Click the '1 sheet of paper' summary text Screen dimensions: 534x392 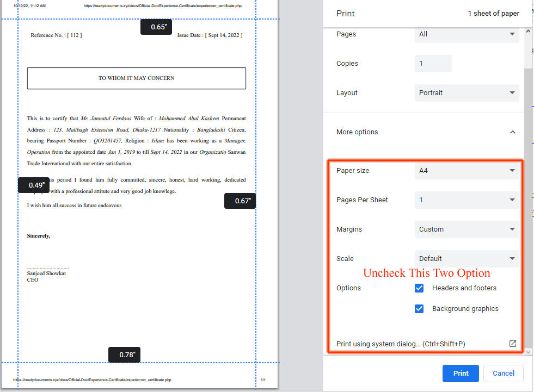[494, 14]
